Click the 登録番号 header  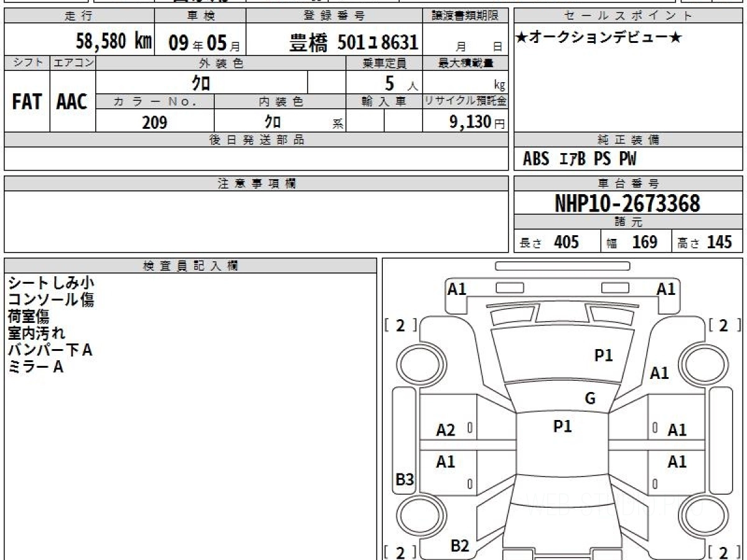pyautogui.click(x=334, y=16)
